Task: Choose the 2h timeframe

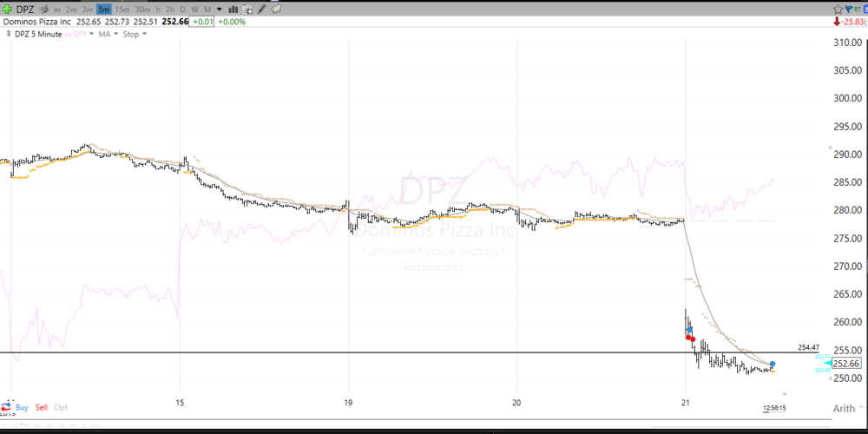Action: [170, 10]
